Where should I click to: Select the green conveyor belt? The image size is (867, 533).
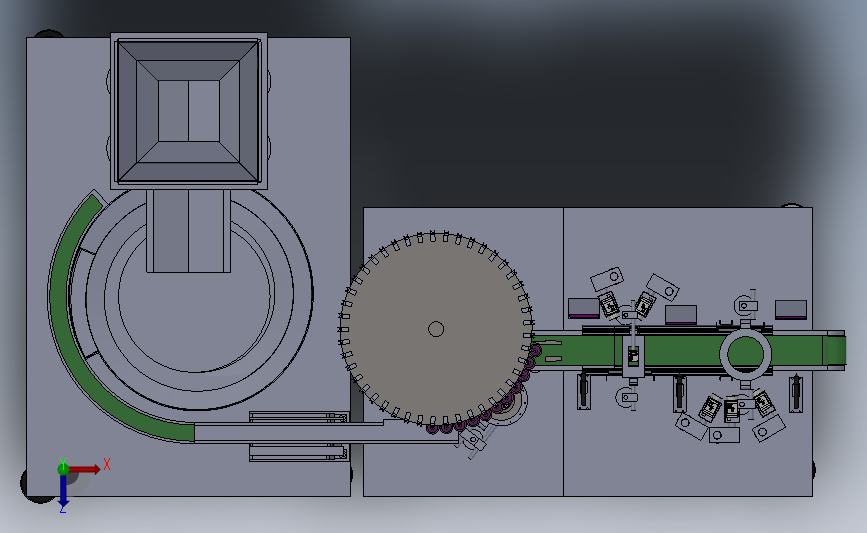pyautogui.click(x=686, y=352)
